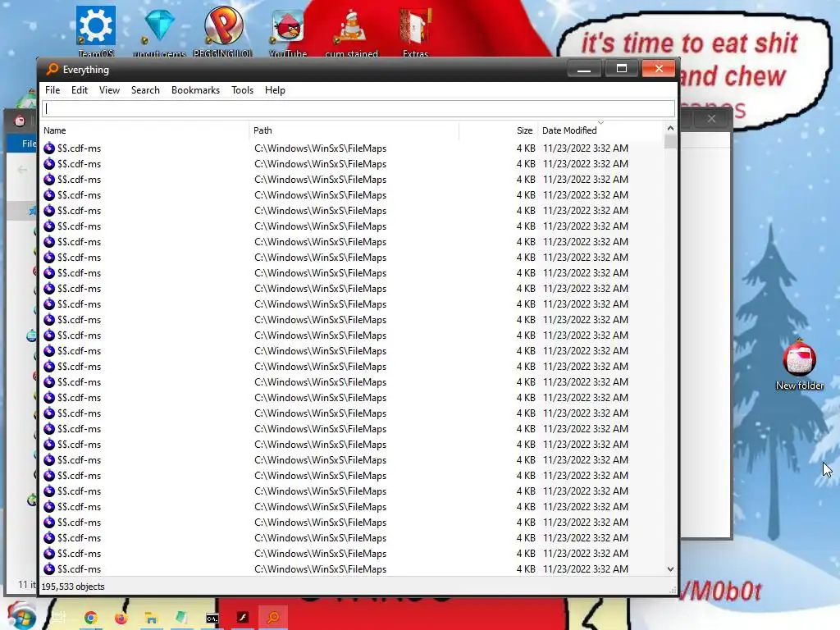Open Command Prompt from the taskbar
This screenshot has width=840, height=630.
[x=212, y=619]
